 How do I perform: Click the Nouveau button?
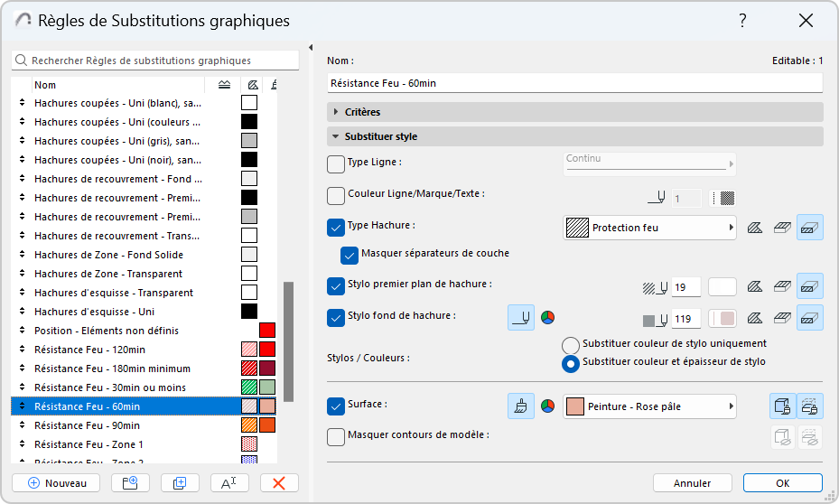[56, 483]
